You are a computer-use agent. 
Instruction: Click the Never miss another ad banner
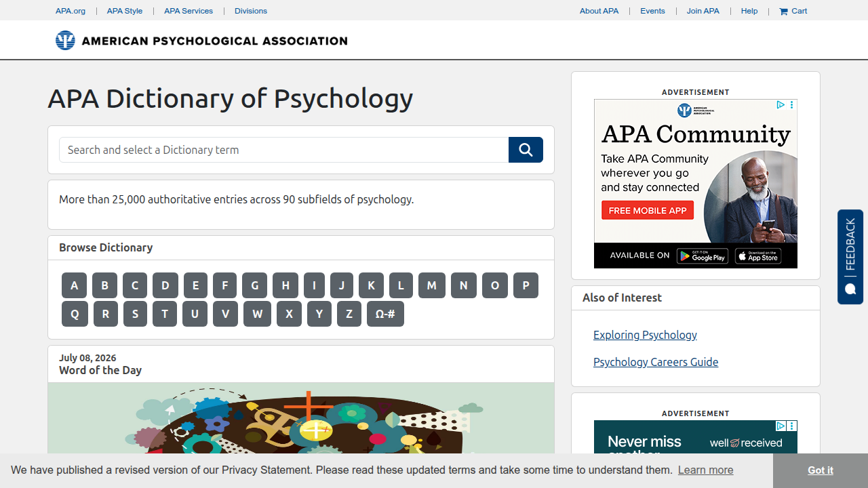pos(696,437)
